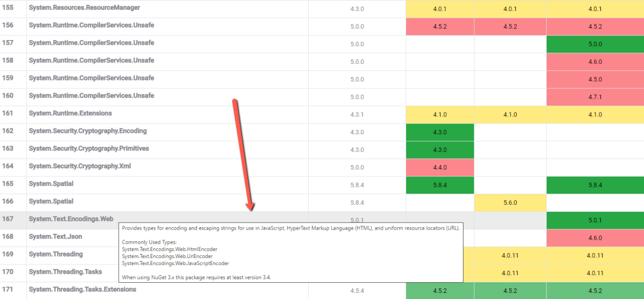
Task: Select the System.Security.Cryptography.Primitives package name
Action: pyautogui.click(x=89, y=149)
